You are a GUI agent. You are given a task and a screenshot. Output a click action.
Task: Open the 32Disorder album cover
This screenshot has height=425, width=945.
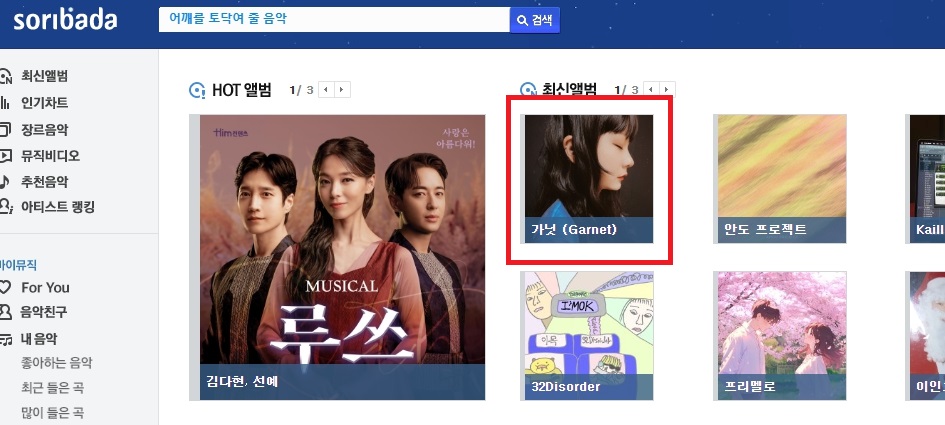tap(588, 335)
